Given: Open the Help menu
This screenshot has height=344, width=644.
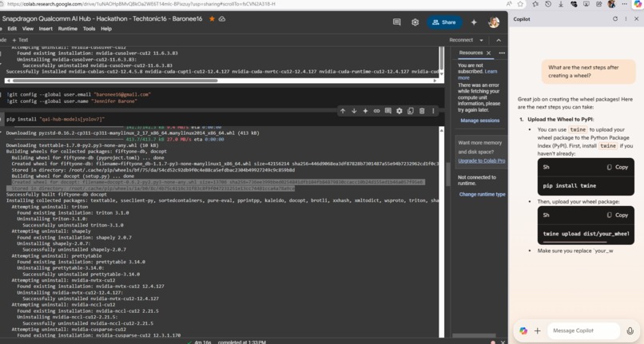Looking at the screenshot, I should 106,29.
